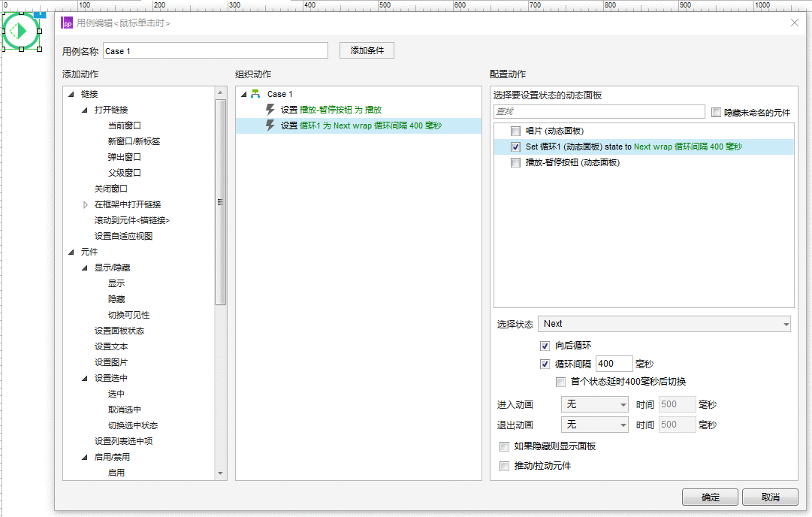The image size is (812, 517).
Task: Select the 滚动到元件<锚链接> action
Action: (x=132, y=220)
